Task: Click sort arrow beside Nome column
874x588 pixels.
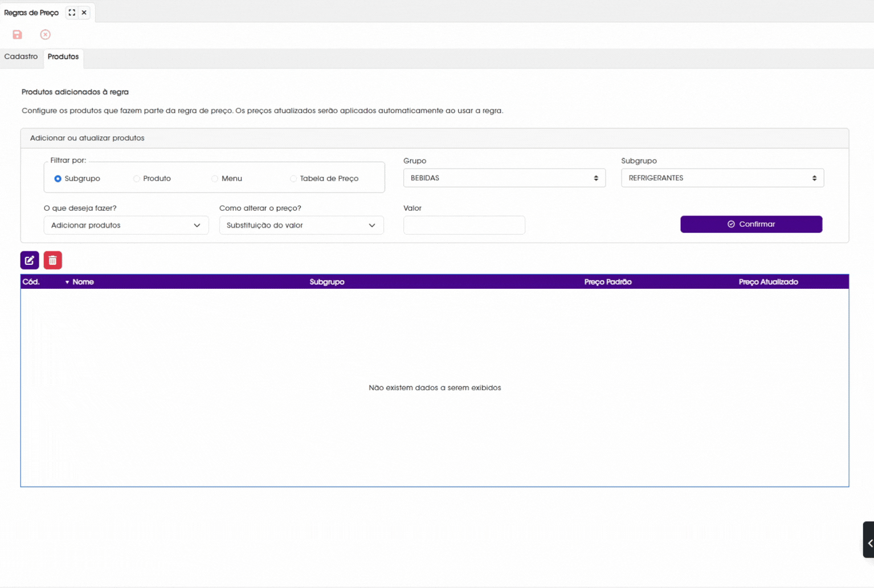Action: 67,283
